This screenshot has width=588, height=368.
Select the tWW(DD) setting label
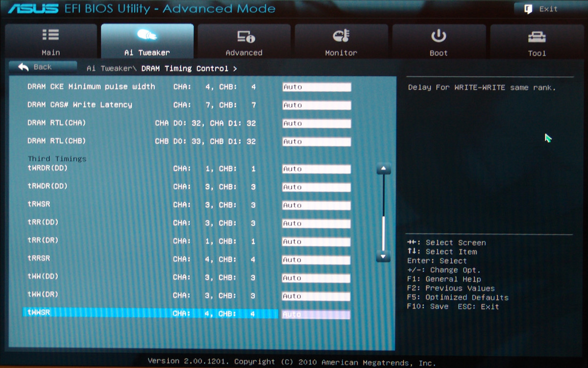click(43, 277)
